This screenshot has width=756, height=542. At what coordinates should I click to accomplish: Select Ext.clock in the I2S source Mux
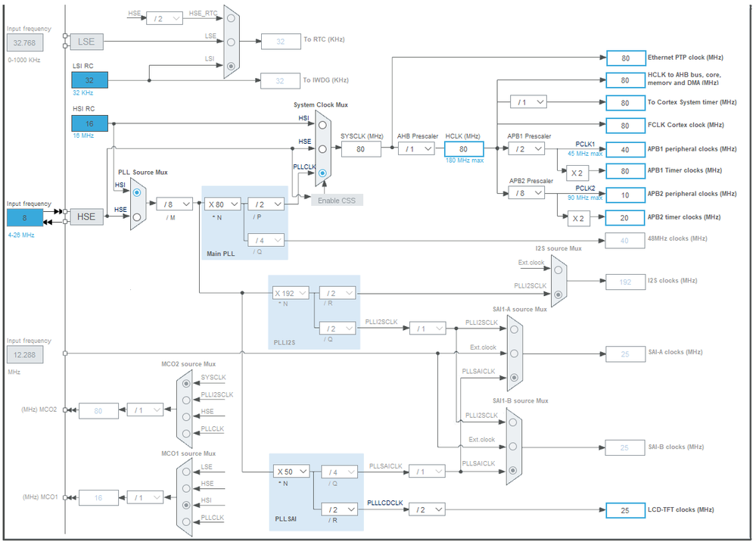pyautogui.click(x=558, y=270)
